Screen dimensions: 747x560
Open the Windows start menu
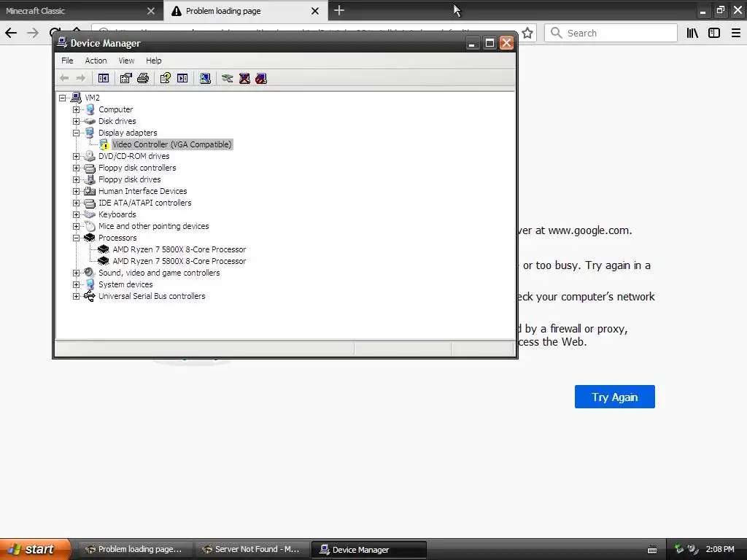point(35,549)
